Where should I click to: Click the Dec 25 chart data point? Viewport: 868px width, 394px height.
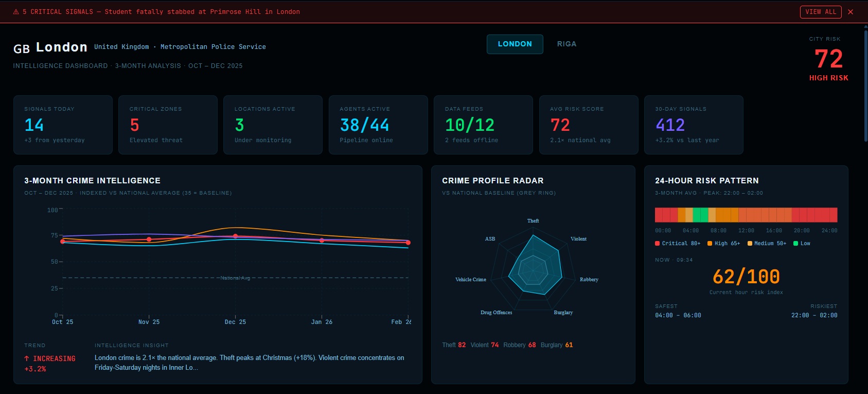236,236
